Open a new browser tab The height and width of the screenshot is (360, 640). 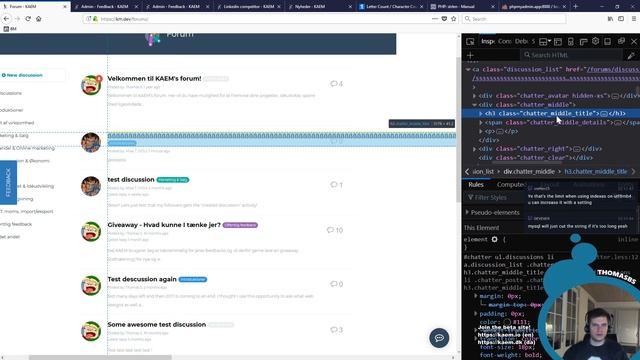[576, 7]
